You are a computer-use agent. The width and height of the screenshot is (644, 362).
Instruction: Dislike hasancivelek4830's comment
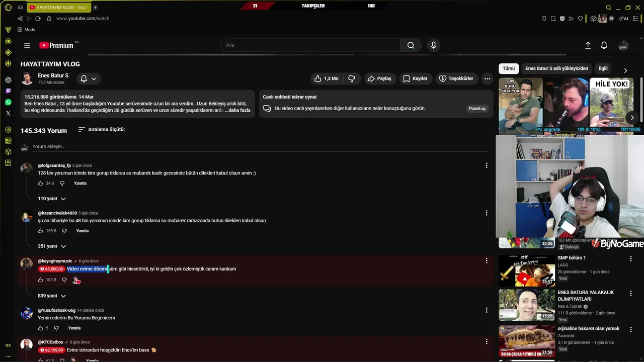pyautogui.click(x=64, y=231)
